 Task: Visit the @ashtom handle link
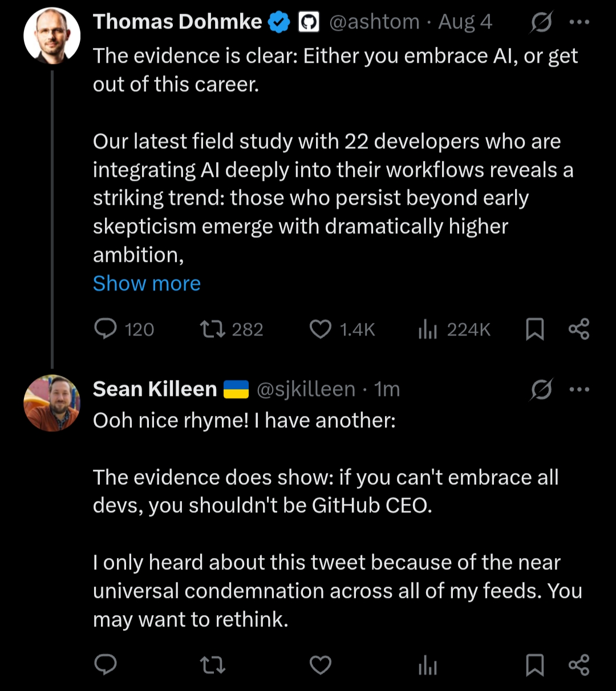click(374, 22)
